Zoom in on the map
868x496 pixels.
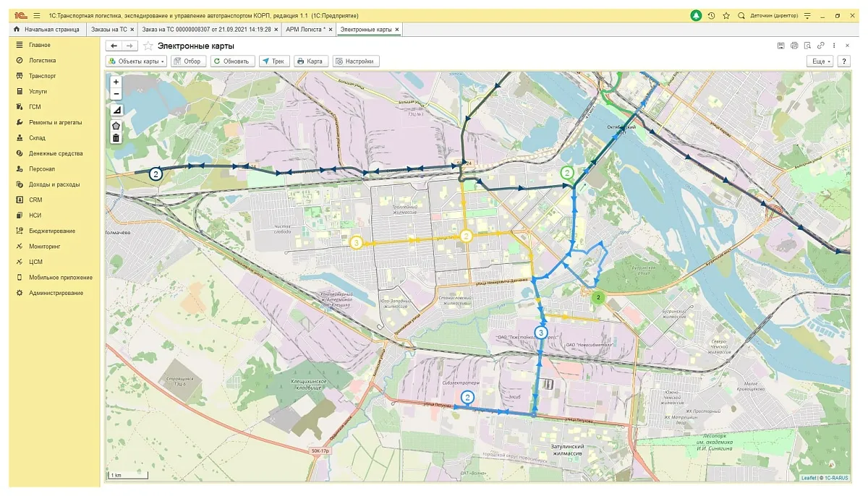[x=116, y=82]
